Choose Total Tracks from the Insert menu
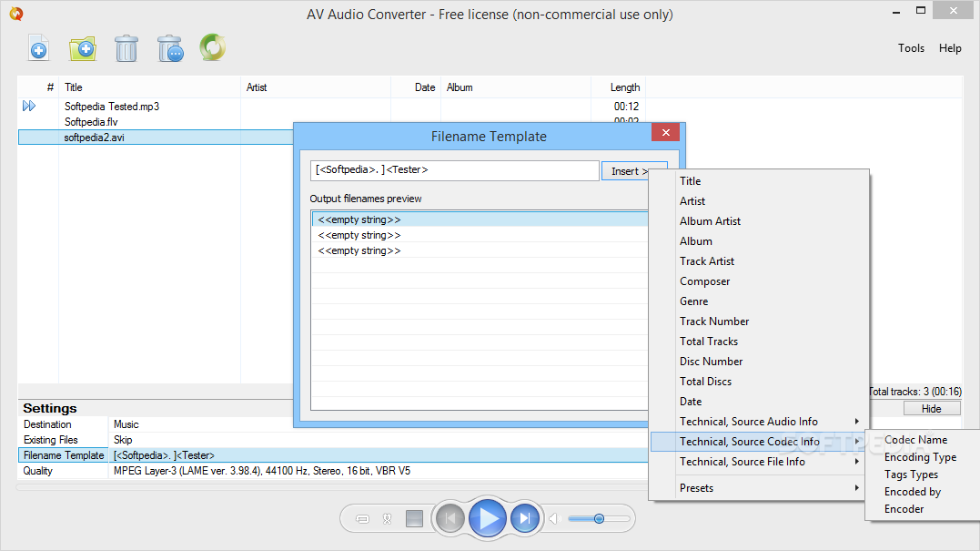This screenshot has width=980, height=551. coord(709,341)
